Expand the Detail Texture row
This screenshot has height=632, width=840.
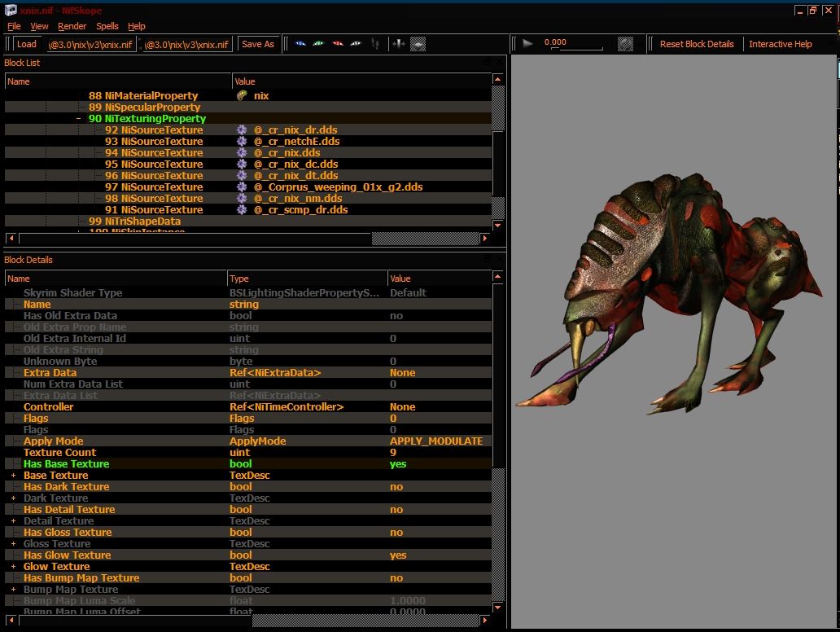click(x=13, y=520)
